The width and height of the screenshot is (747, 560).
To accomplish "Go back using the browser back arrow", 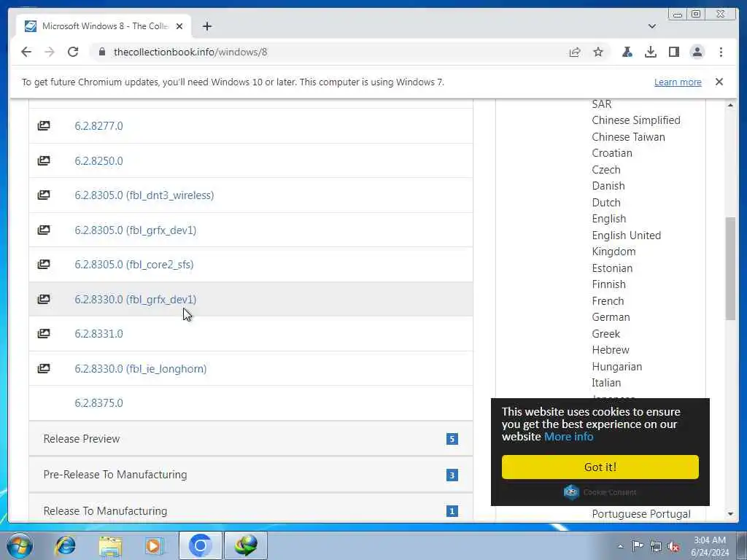I will [x=26, y=52].
